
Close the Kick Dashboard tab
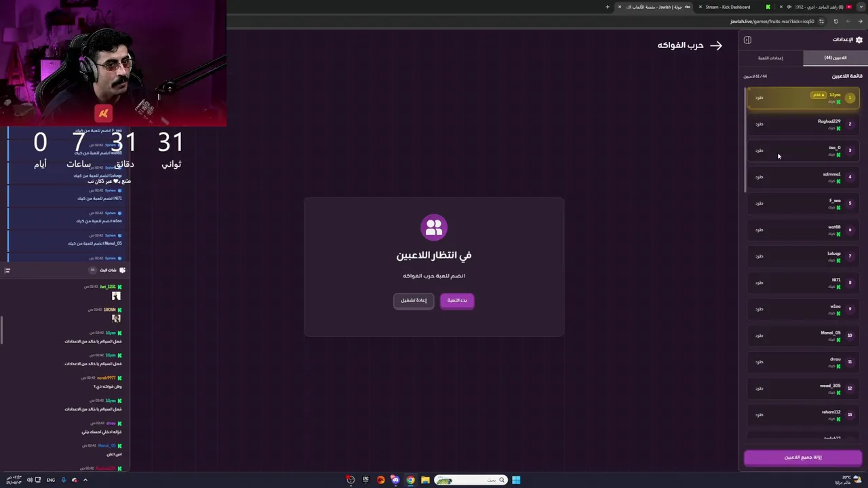click(701, 7)
